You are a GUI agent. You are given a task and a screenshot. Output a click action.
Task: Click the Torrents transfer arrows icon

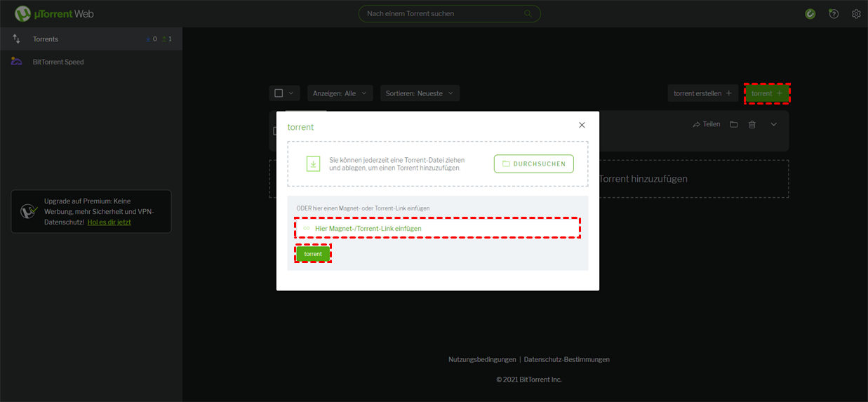coord(16,39)
